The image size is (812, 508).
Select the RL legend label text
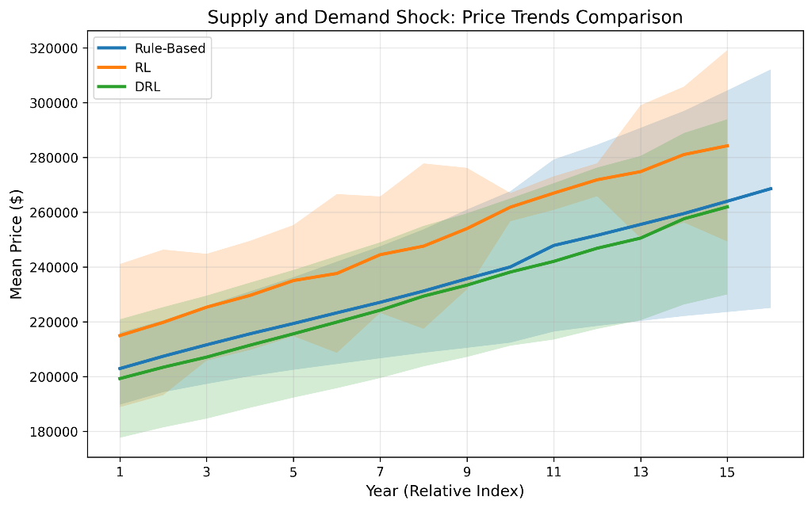143,67
